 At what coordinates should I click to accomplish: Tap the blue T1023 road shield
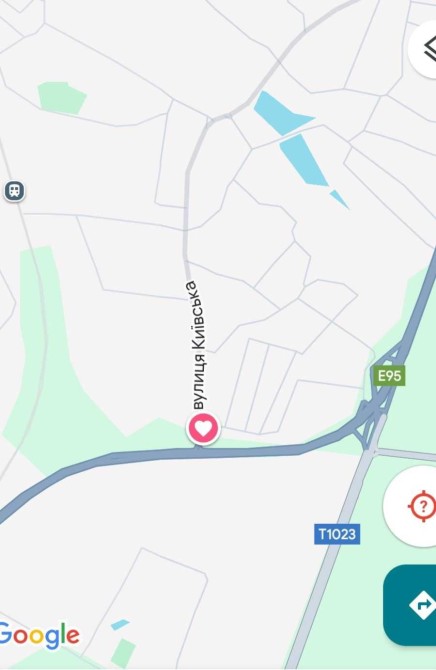pos(337,534)
